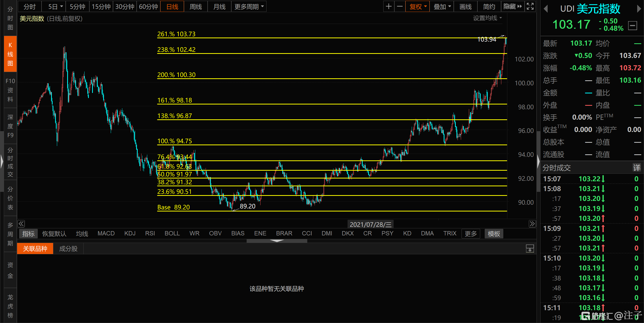Screen dimensions: 644x323
Task: Go to previous instrument with left arrow
Action: pyautogui.click(x=546, y=9)
